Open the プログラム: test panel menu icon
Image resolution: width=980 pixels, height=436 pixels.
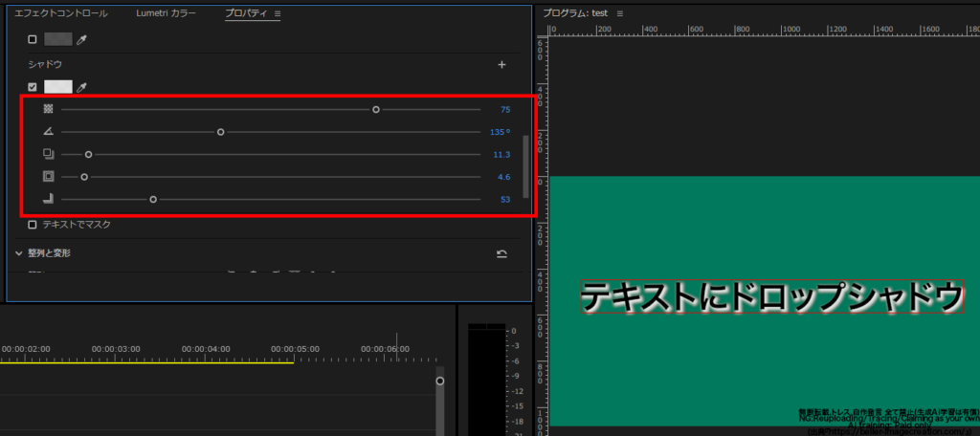click(x=620, y=13)
